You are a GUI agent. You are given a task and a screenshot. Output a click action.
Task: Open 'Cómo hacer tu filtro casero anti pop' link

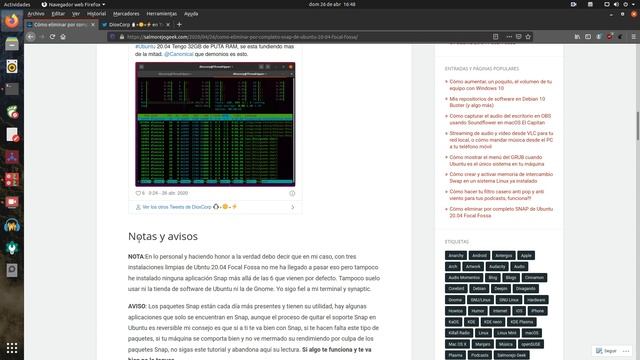point(497,195)
